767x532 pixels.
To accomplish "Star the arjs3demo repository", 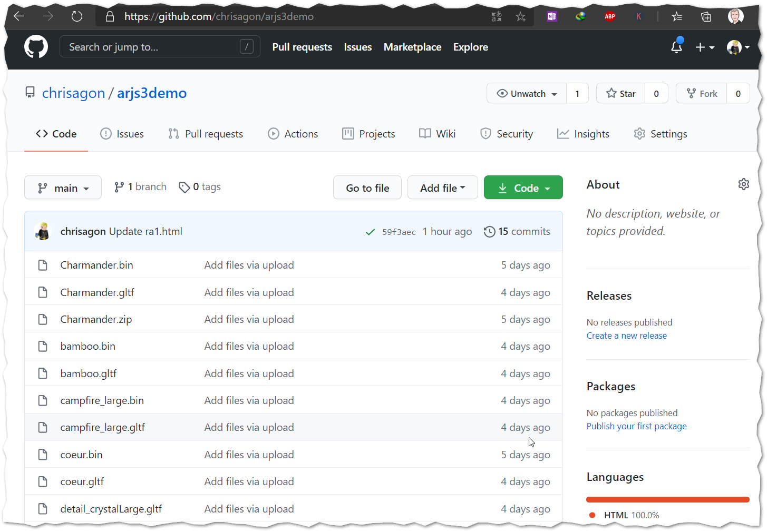I will [x=621, y=93].
